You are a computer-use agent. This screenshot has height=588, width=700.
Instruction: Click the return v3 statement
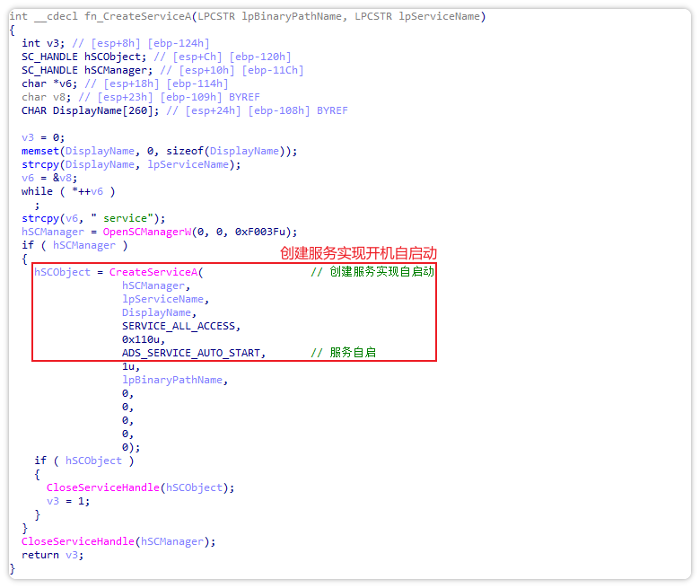pyautogui.click(x=50, y=555)
